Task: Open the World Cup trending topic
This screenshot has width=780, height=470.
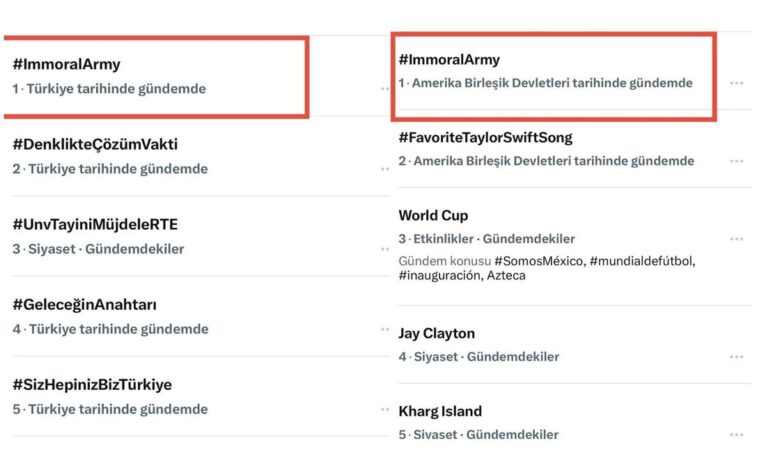Action: [x=433, y=215]
